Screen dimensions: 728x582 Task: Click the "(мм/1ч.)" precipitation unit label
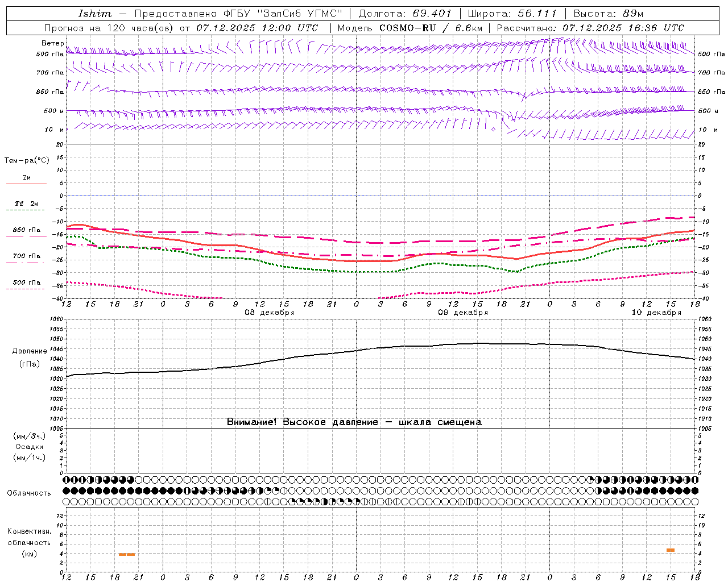pyautogui.click(x=30, y=458)
